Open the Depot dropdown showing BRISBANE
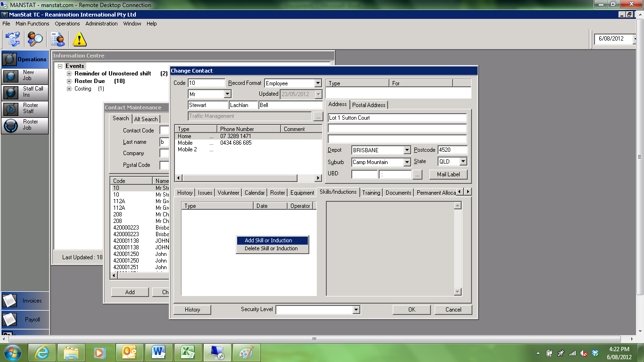This screenshot has width=644, height=362. 407,150
